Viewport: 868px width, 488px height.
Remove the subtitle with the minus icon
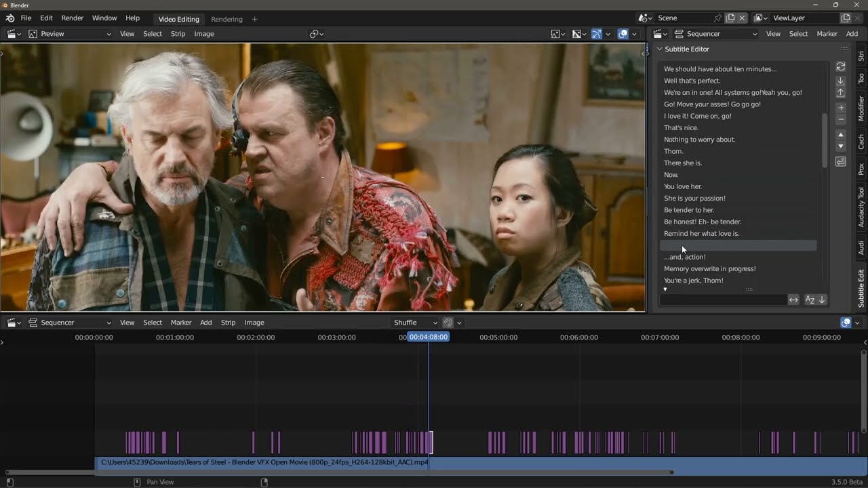coord(841,120)
